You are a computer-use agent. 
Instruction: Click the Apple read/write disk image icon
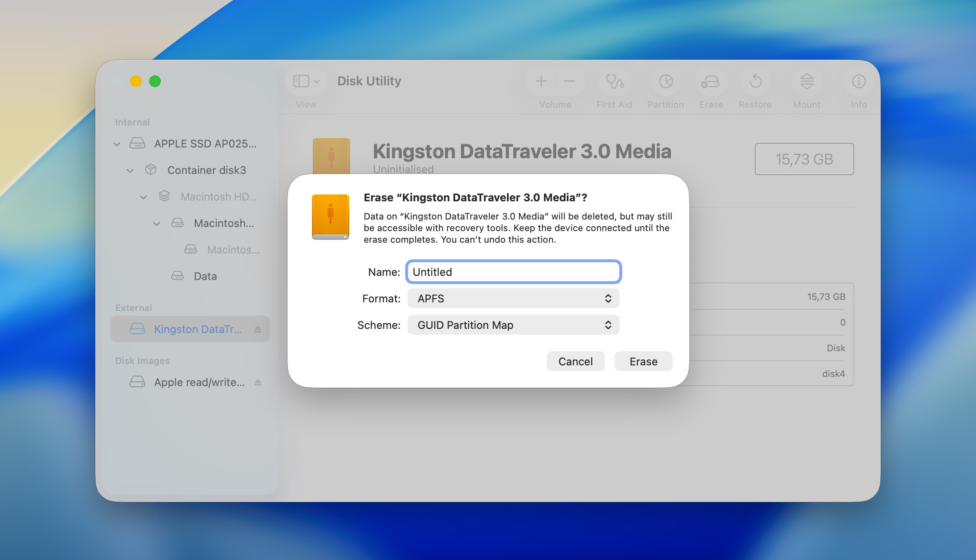137,382
